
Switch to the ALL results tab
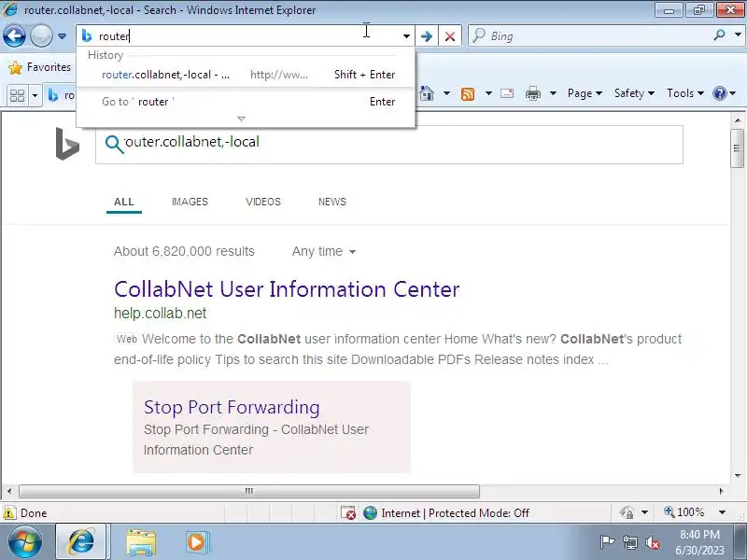[x=124, y=202]
